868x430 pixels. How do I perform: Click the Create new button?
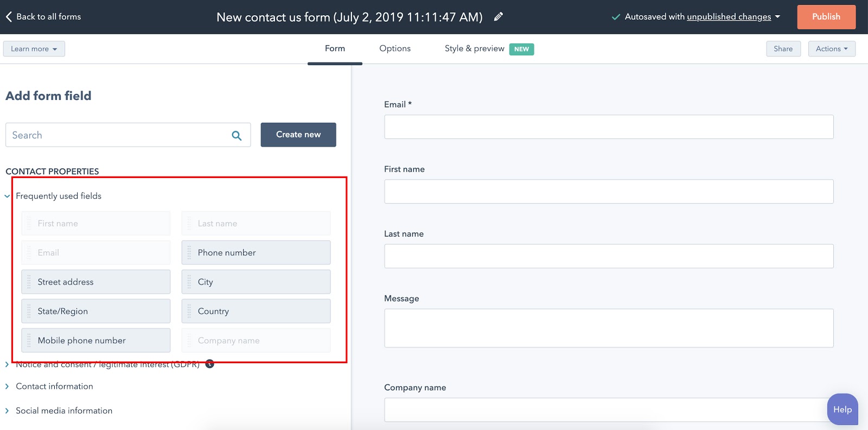298,135
